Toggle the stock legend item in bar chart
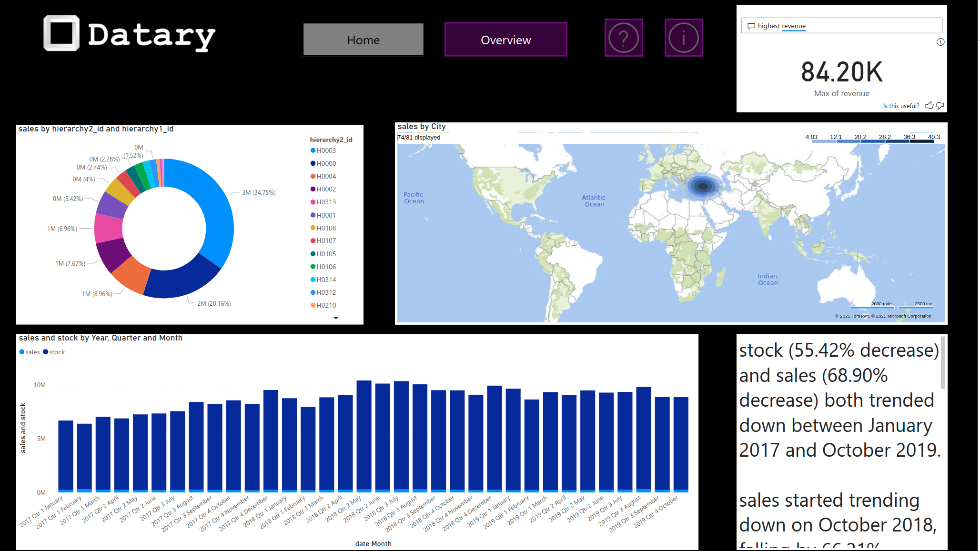 (54, 352)
